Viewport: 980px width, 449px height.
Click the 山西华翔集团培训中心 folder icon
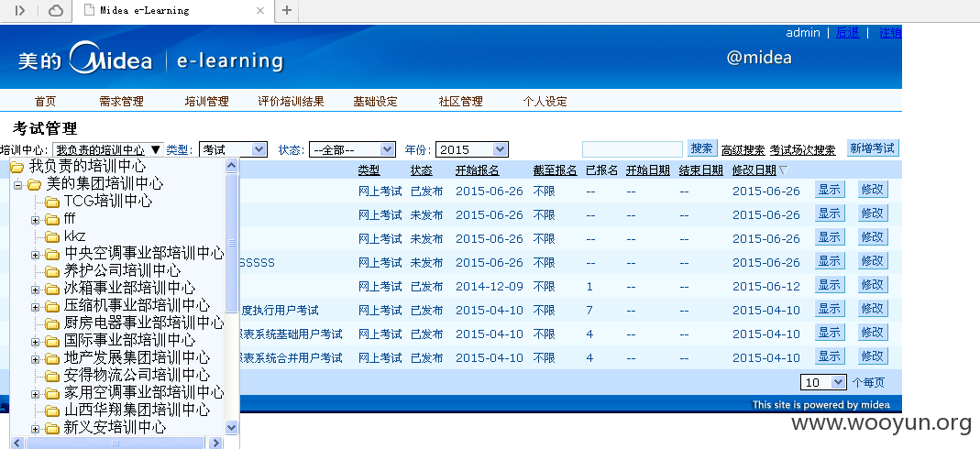52,411
